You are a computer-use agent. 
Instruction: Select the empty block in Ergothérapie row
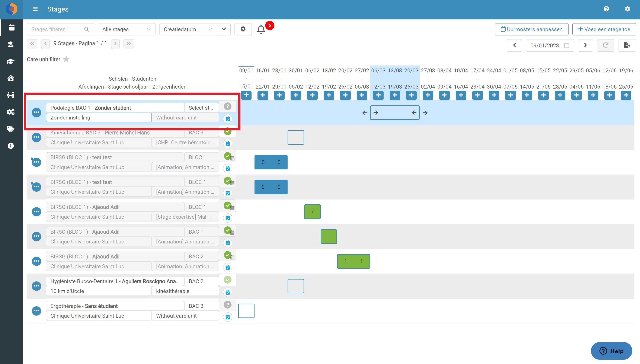point(246,311)
